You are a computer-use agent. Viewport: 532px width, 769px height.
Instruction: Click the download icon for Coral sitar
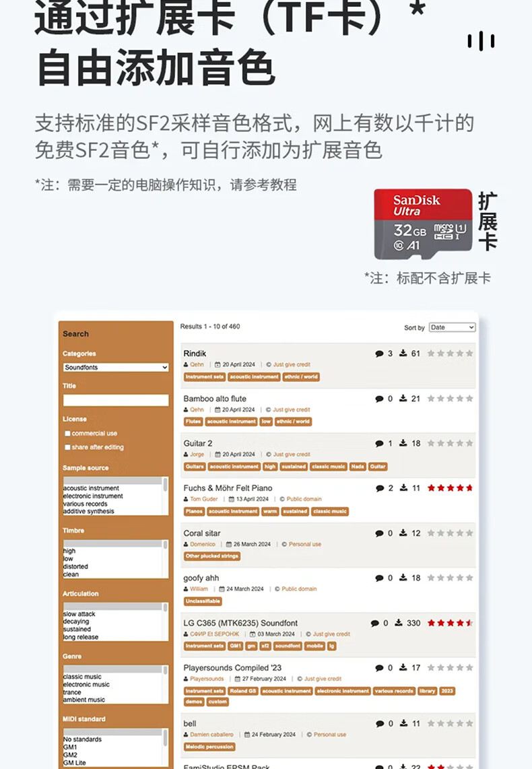[x=403, y=533]
